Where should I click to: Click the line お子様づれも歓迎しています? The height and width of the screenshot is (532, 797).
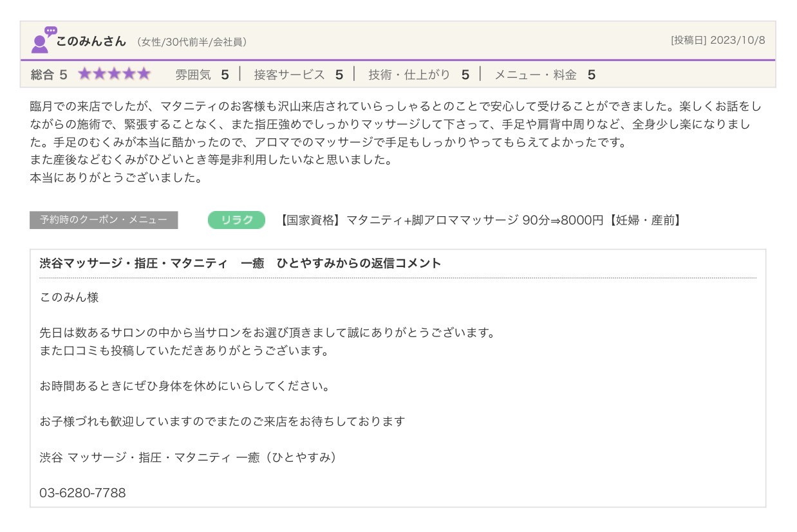click(222, 421)
